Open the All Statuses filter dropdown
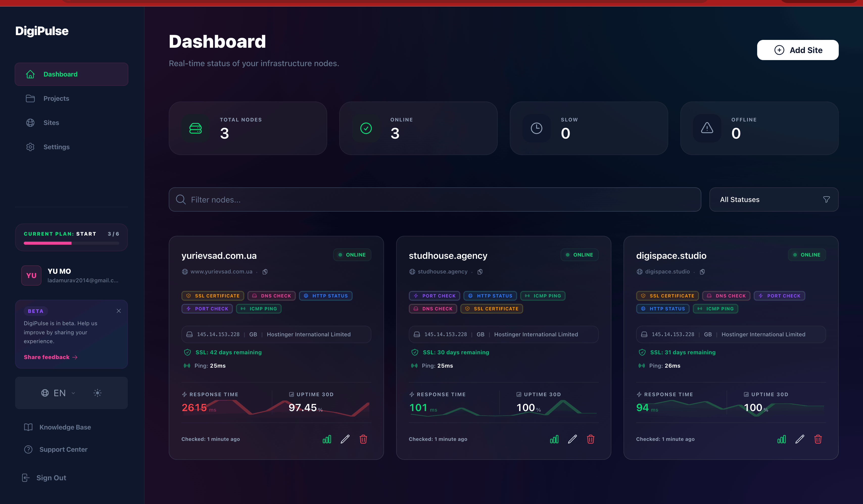863x504 pixels. coord(774,199)
